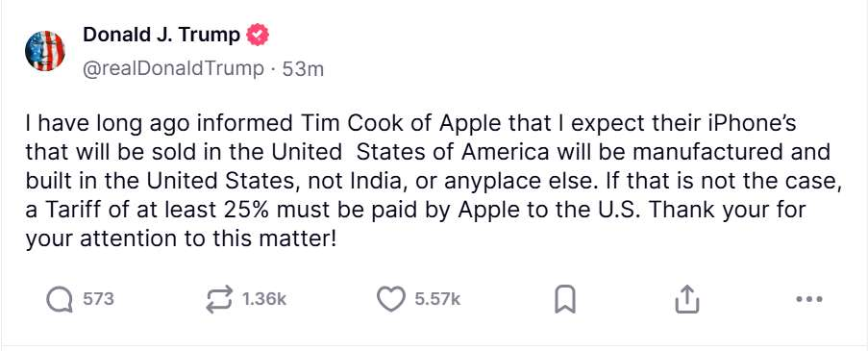The image size is (868, 351).
Task: Click the 53m post timestamp
Action: point(303,69)
